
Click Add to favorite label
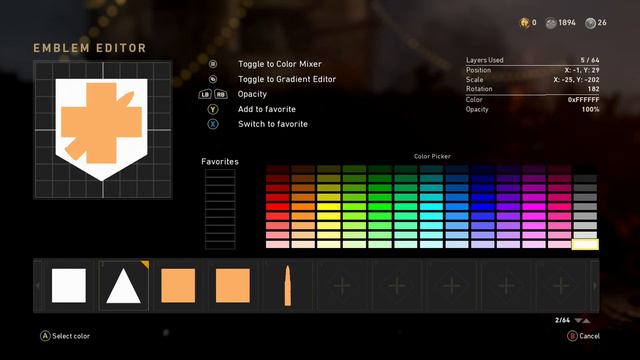coord(267,109)
